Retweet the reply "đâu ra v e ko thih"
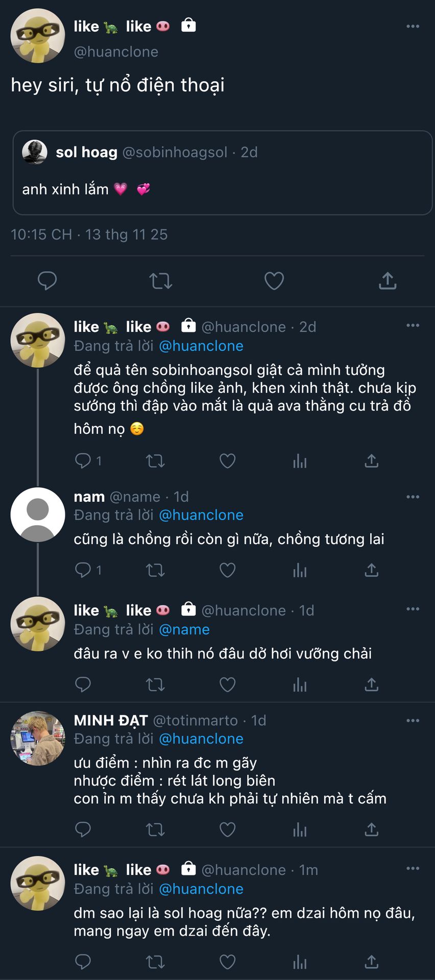The image size is (435, 980). (155, 684)
